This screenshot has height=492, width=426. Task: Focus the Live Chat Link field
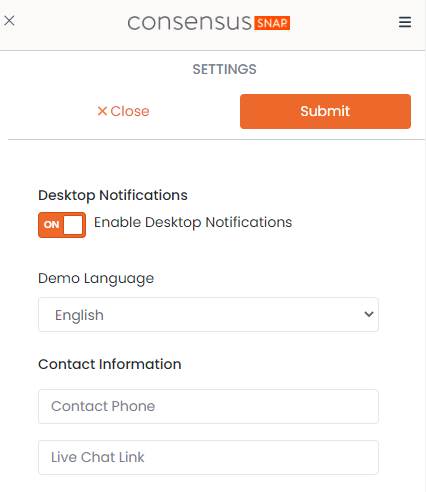pyautogui.click(x=208, y=457)
